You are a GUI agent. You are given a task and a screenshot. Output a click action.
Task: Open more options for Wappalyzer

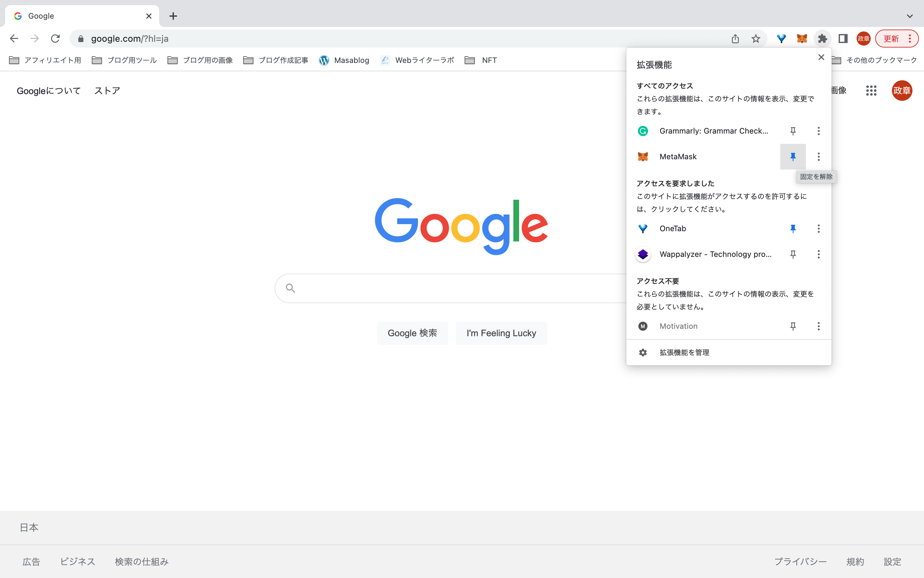(x=819, y=254)
